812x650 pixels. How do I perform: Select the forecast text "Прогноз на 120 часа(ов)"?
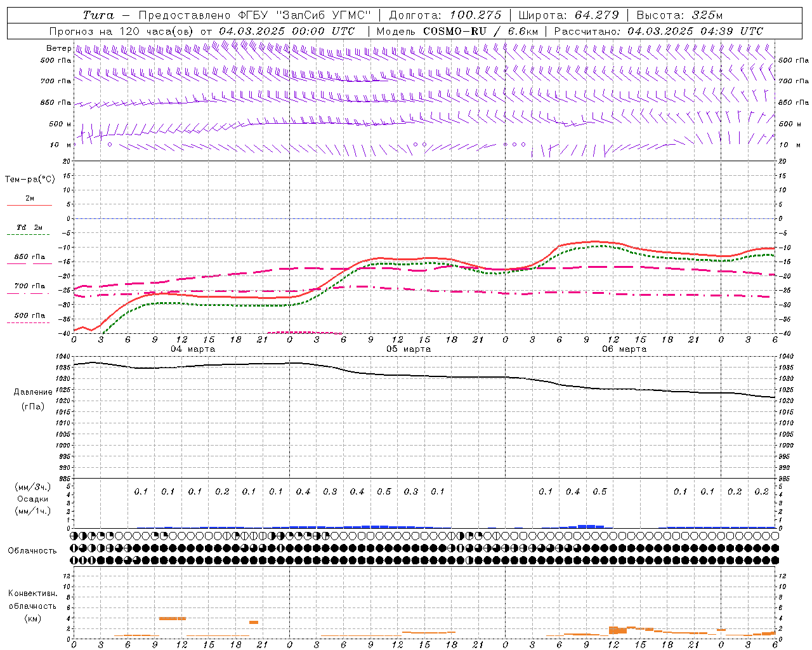click(122, 31)
